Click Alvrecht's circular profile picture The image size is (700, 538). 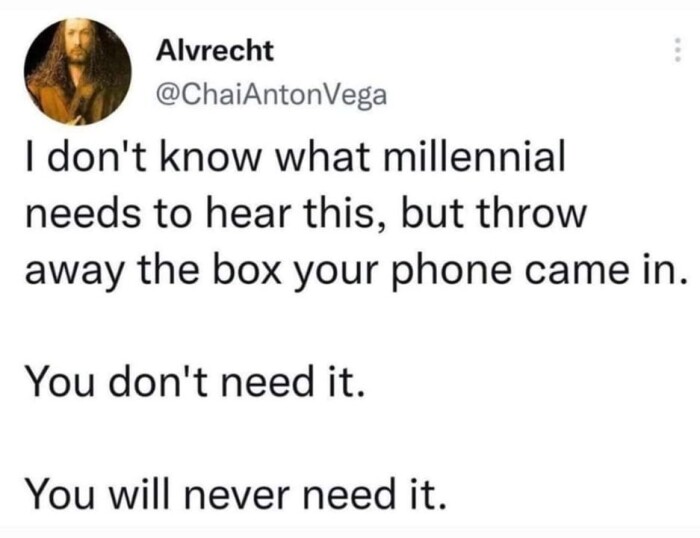point(78,71)
